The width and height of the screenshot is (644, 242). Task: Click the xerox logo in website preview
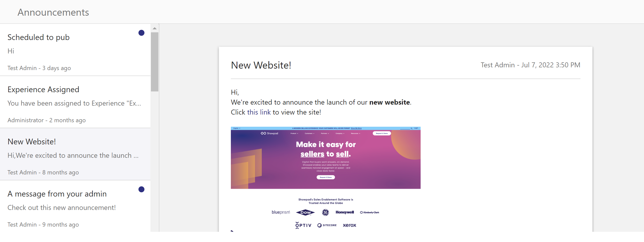coord(349,225)
